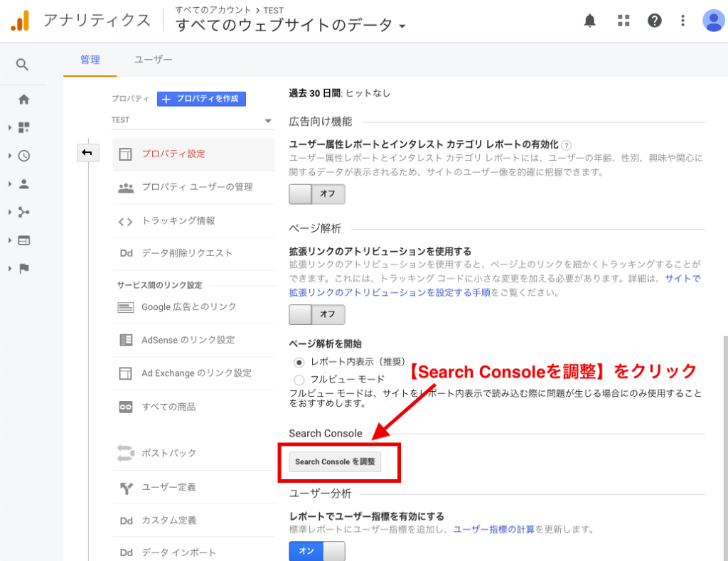Screen dimensions: 728x561
Task: Click the Analytics logo icon
Action: [20, 21]
